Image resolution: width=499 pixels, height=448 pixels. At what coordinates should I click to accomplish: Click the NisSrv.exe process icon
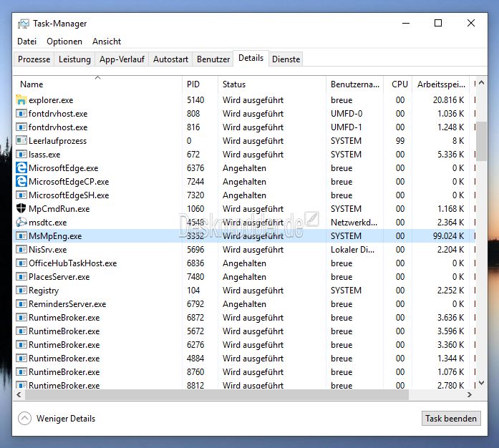[x=21, y=250]
